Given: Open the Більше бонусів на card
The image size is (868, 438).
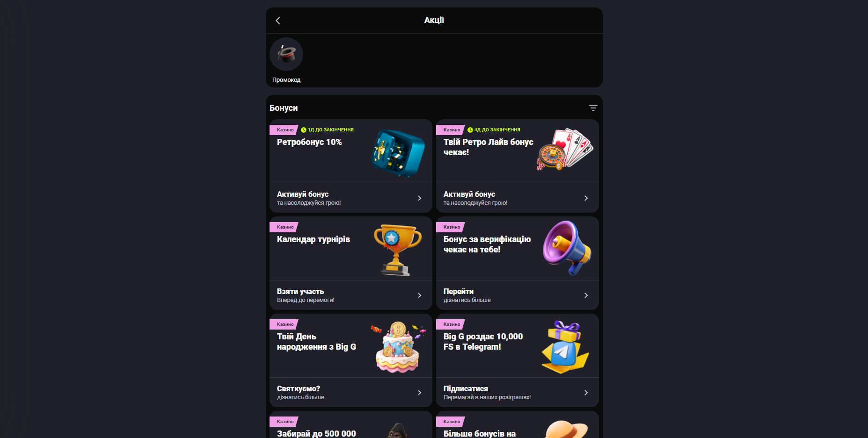Looking at the screenshot, I should coord(518,424).
